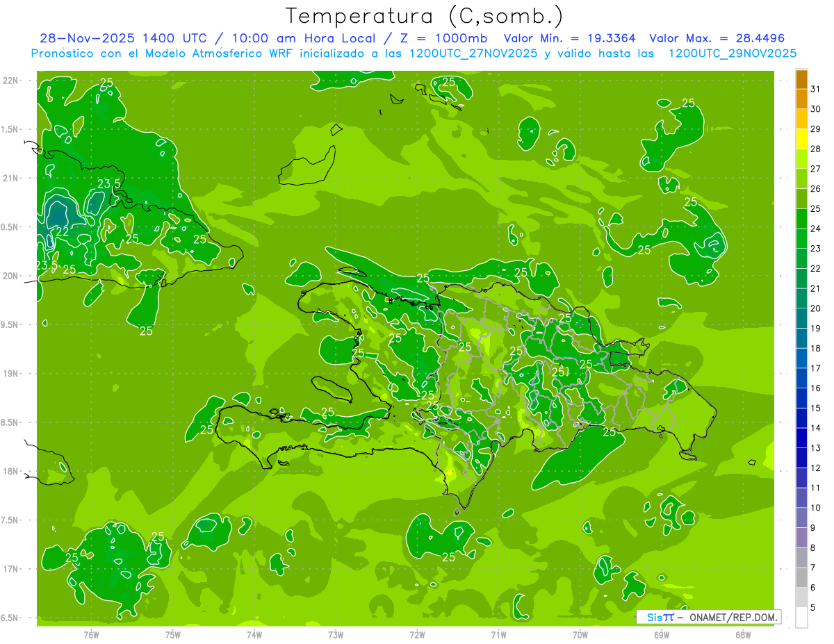Select legend value label '18'
This screenshot has width=834, height=644.
click(816, 348)
